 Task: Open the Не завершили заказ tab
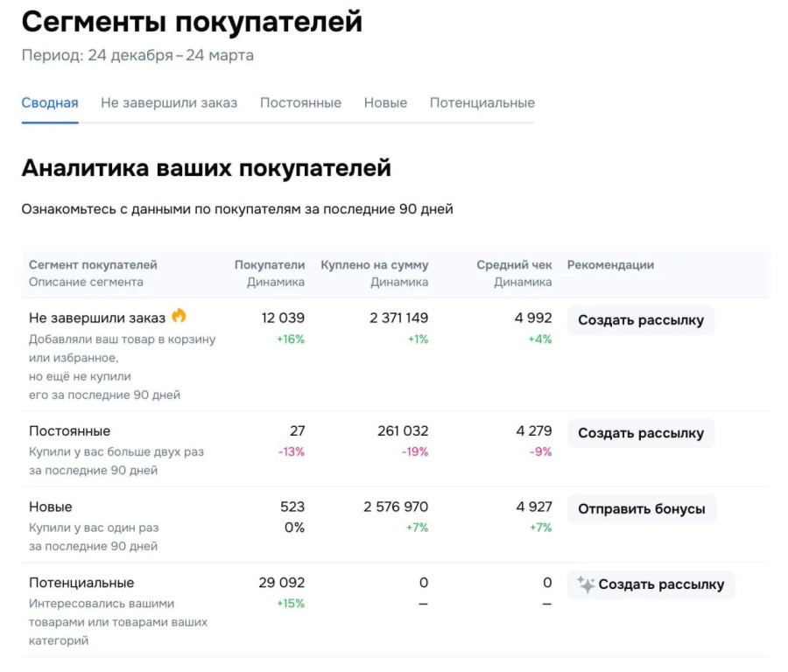(169, 103)
